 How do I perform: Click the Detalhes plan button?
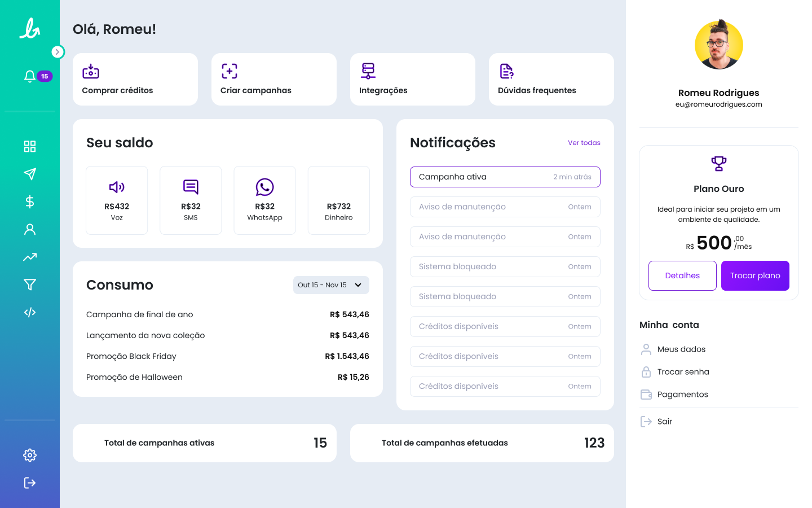(682, 275)
